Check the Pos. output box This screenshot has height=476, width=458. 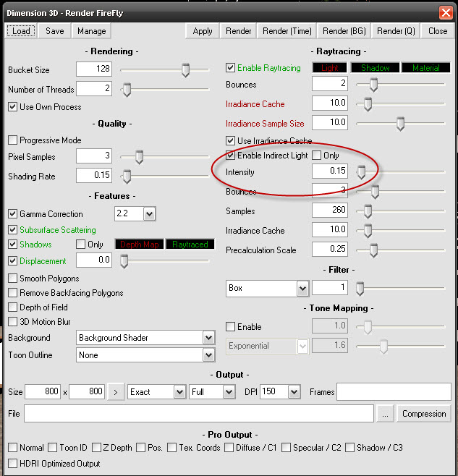click(x=140, y=448)
